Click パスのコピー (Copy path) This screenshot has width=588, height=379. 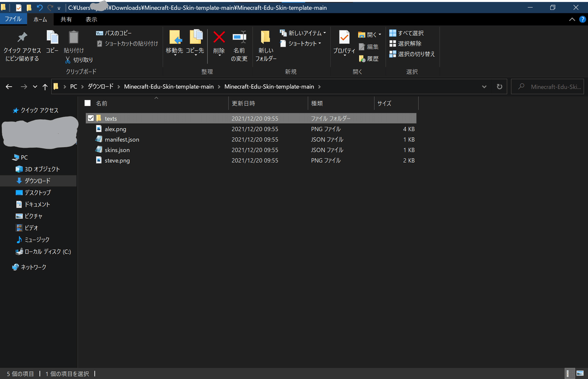point(114,33)
